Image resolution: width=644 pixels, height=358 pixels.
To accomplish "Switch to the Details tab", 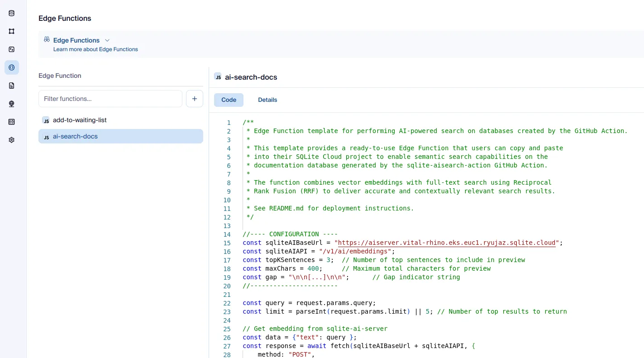I will click(267, 100).
